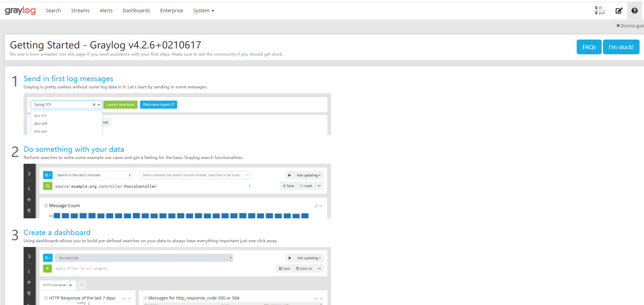The width and height of the screenshot is (644, 305).
Task: Open the 'Do something with your data' link
Action: tap(74, 149)
